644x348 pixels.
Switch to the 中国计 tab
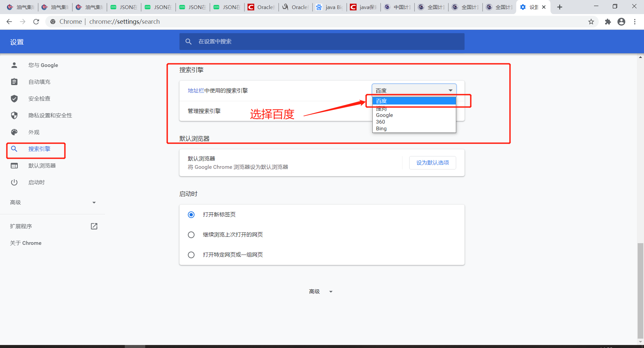[x=397, y=7]
